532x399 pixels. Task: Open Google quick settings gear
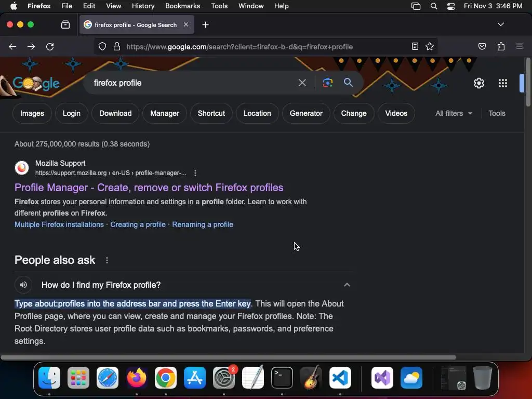point(478,83)
